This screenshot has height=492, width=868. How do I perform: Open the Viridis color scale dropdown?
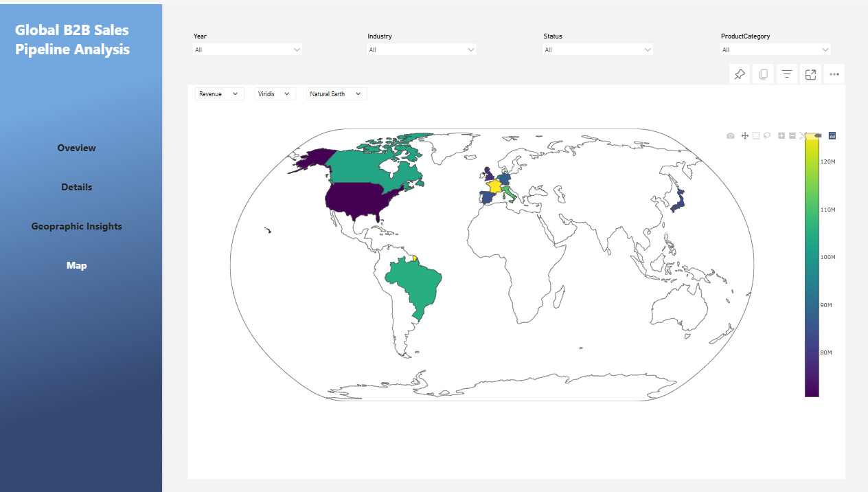pos(275,94)
